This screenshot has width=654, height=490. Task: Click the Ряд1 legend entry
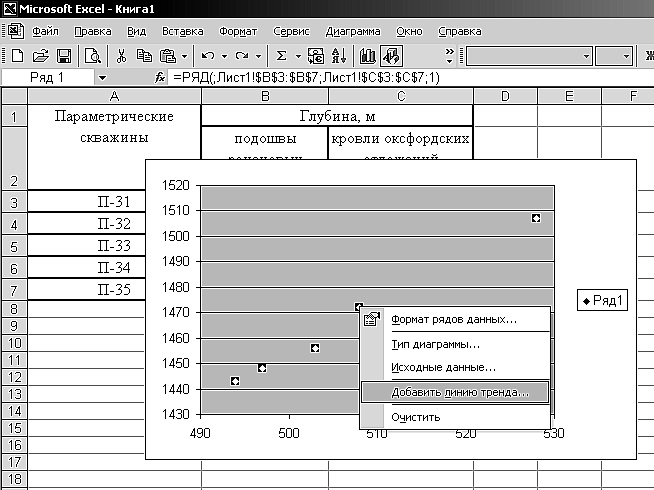coord(602,300)
